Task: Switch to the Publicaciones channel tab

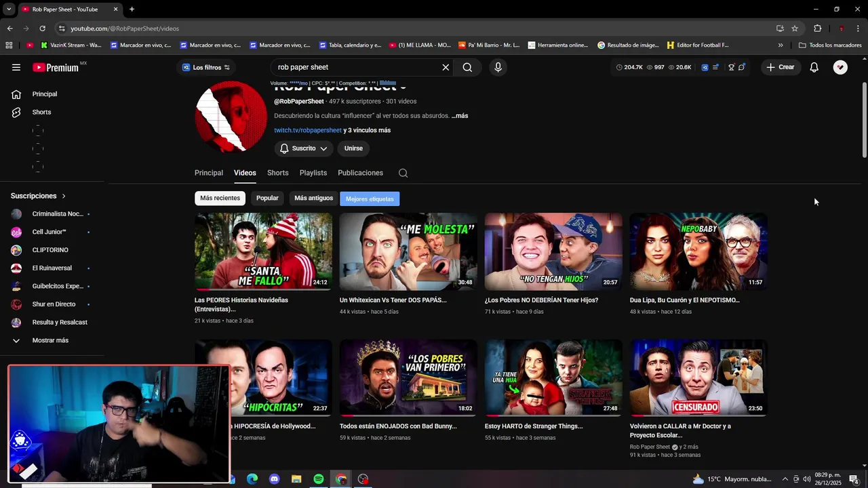Action: coord(360,173)
